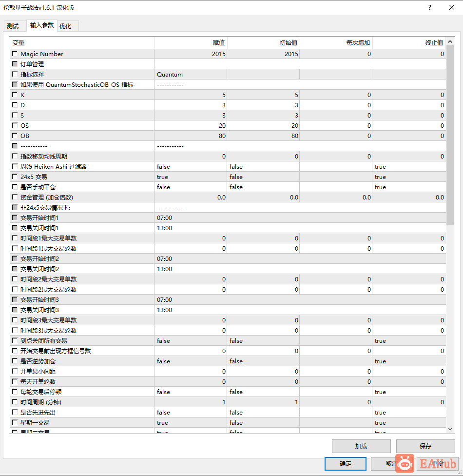This screenshot has height=476, width=463.
Task: Open the 星期一交易 true value dropdown
Action: click(191, 422)
